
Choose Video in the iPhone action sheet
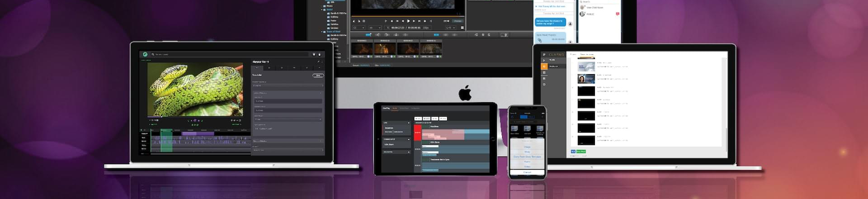tap(527, 166)
